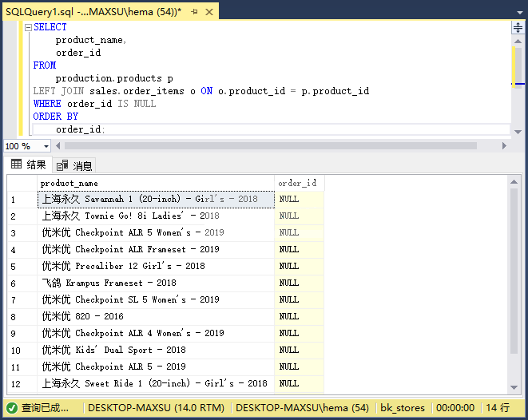The image size is (528, 420).
Task: Click the editor split window icon
Action: 518,27
